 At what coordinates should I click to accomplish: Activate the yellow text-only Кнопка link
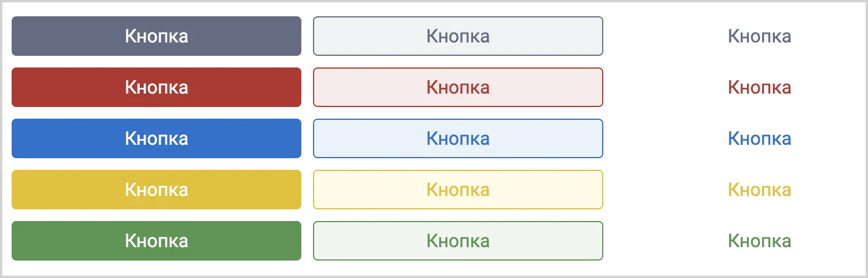pyautogui.click(x=760, y=190)
